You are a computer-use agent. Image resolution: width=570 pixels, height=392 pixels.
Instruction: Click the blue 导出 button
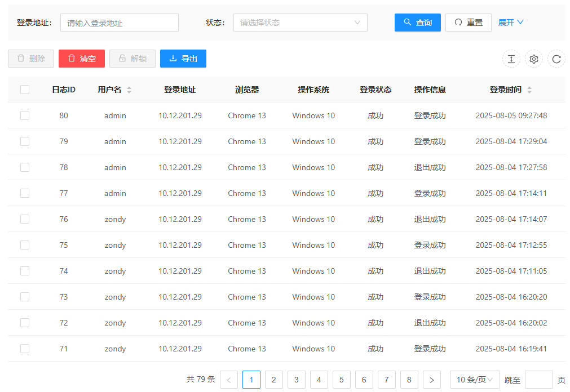tap(183, 59)
